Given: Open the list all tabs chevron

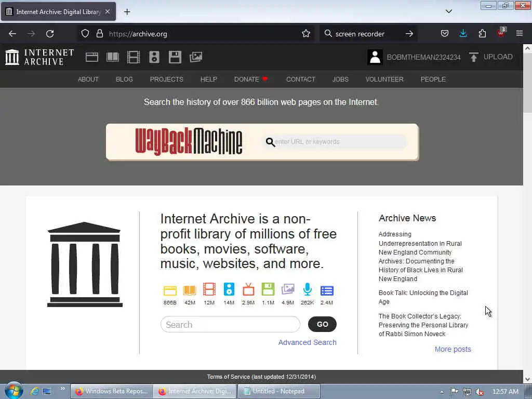Looking at the screenshot, I should [448, 11].
